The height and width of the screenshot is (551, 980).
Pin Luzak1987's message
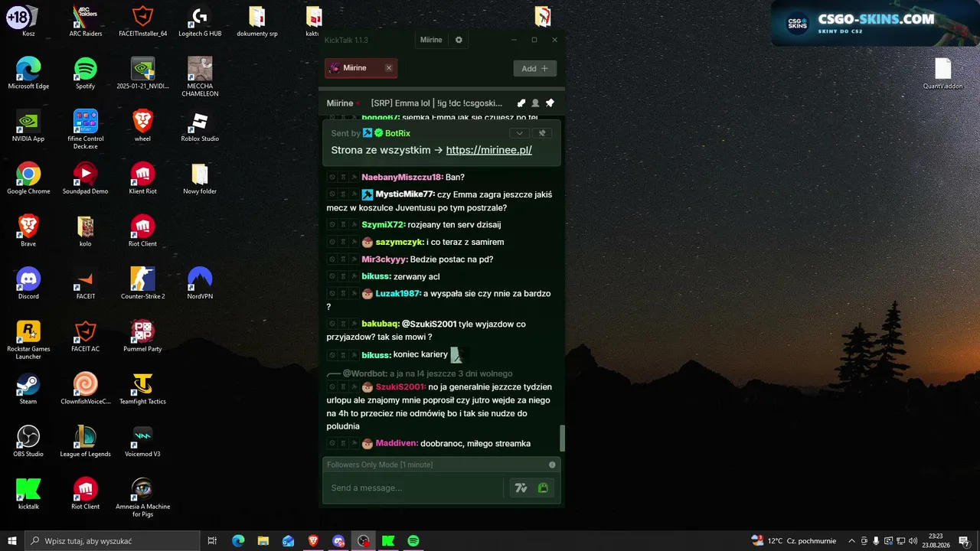tap(354, 294)
